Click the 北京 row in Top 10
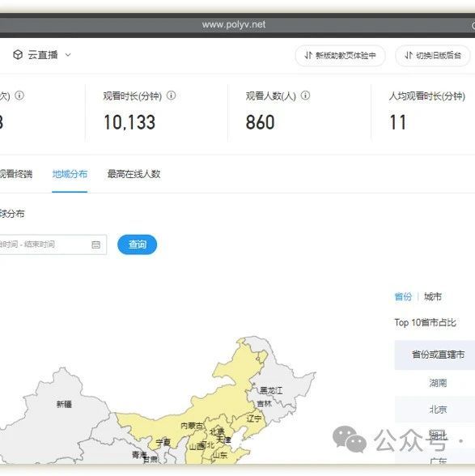This screenshot has height=476, width=475. pos(435,410)
